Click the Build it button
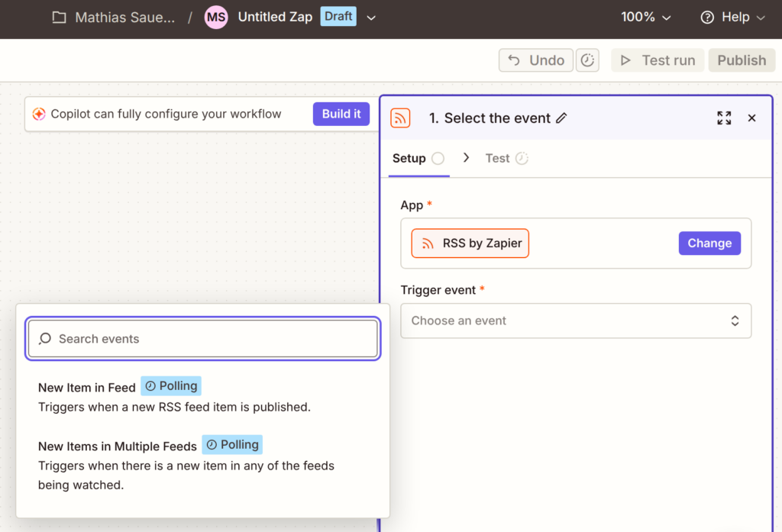 (341, 114)
